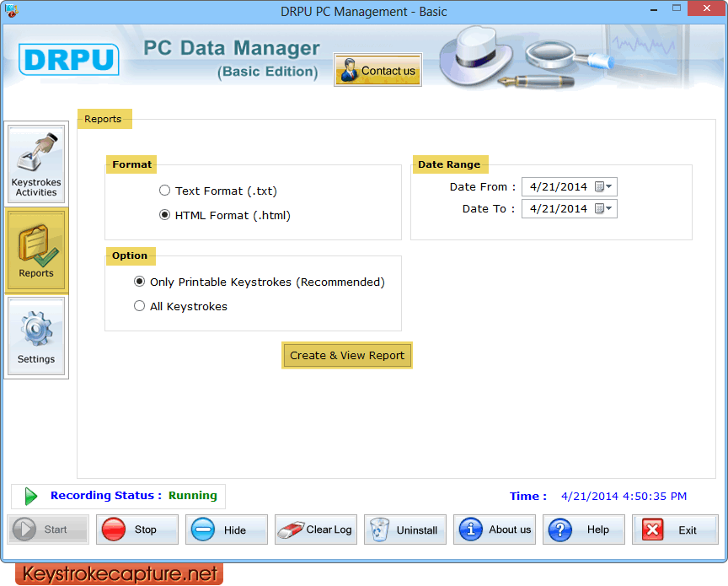Maximize the DRPU PC Management window
The image size is (728, 586).
coord(677,8)
